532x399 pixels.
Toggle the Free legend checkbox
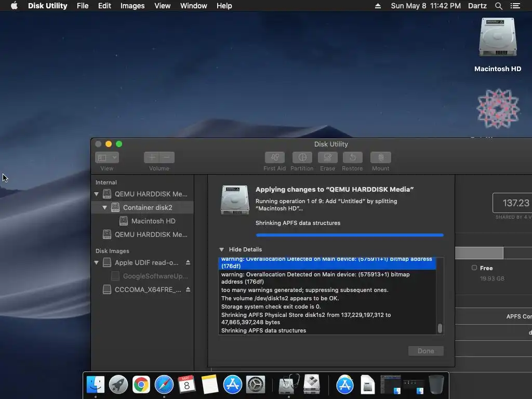point(474,268)
